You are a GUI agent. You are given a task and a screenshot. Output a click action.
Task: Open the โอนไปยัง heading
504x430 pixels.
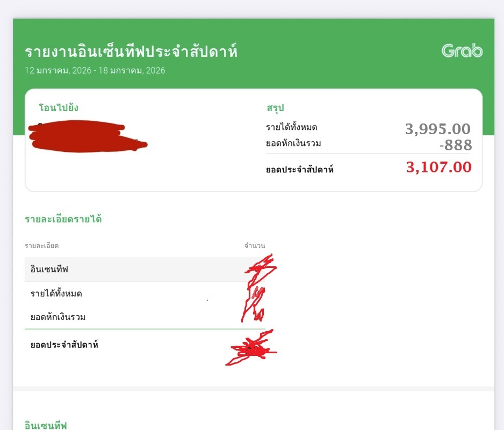59,108
